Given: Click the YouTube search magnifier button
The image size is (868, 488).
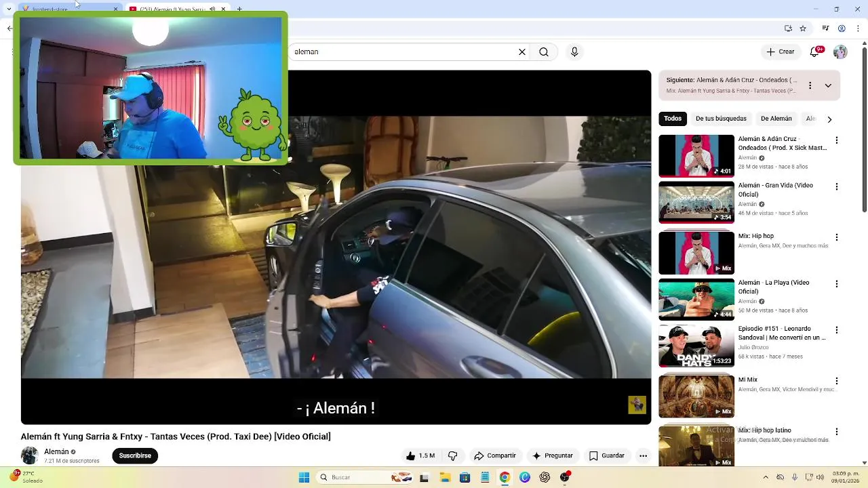Looking at the screenshot, I should click(x=544, y=52).
